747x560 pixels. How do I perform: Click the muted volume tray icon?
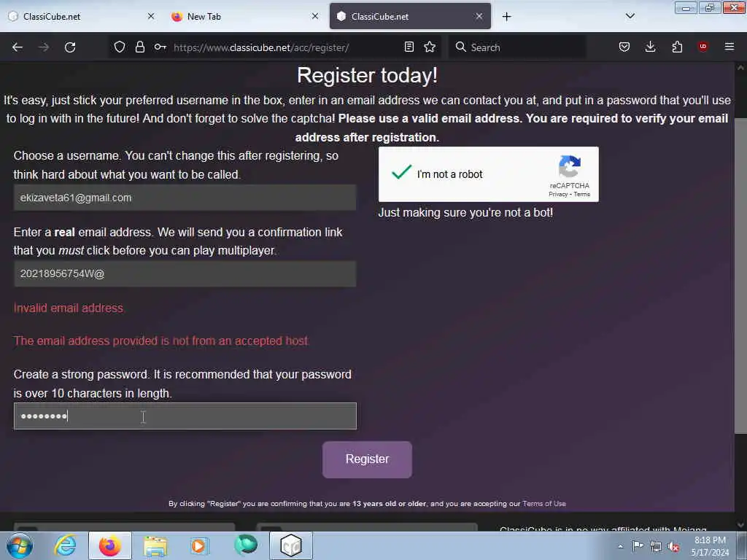tap(673, 547)
